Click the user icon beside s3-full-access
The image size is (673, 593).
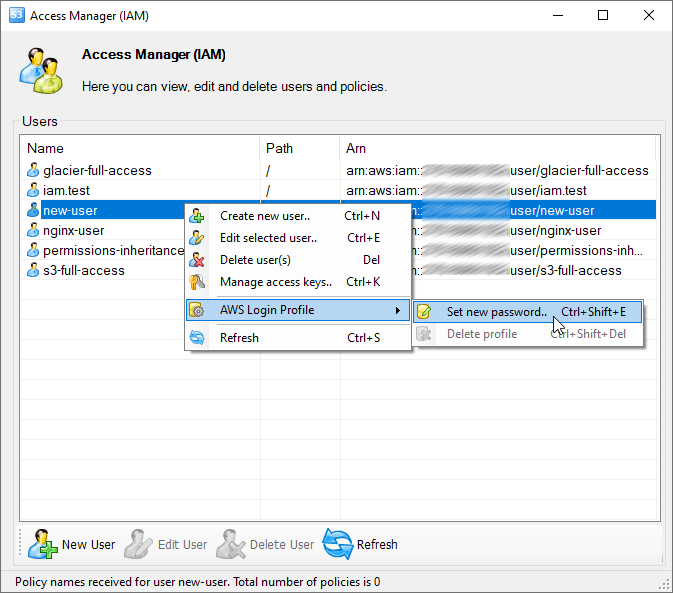(x=33, y=270)
